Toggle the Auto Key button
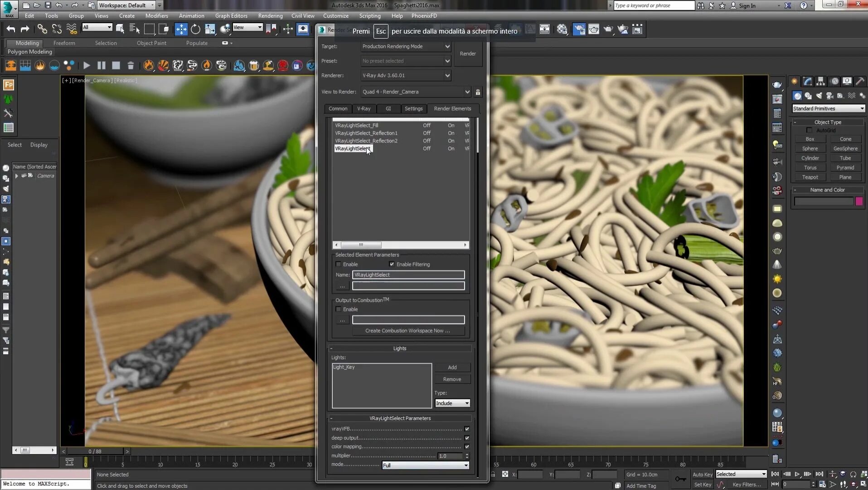Screen dimensions: 868x490 click(703, 474)
